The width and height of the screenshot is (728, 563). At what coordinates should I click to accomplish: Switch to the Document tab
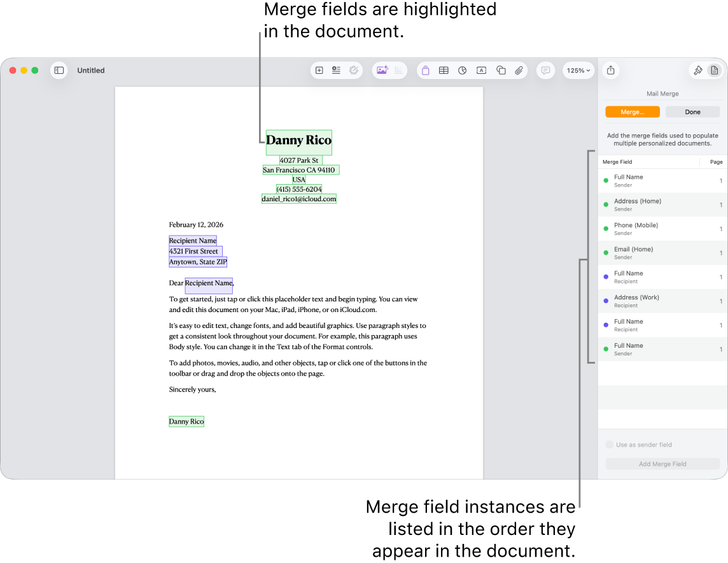click(715, 70)
